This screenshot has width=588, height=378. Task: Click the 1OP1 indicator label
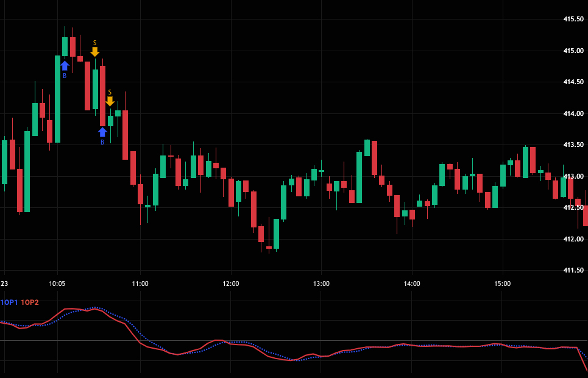click(x=9, y=302)
